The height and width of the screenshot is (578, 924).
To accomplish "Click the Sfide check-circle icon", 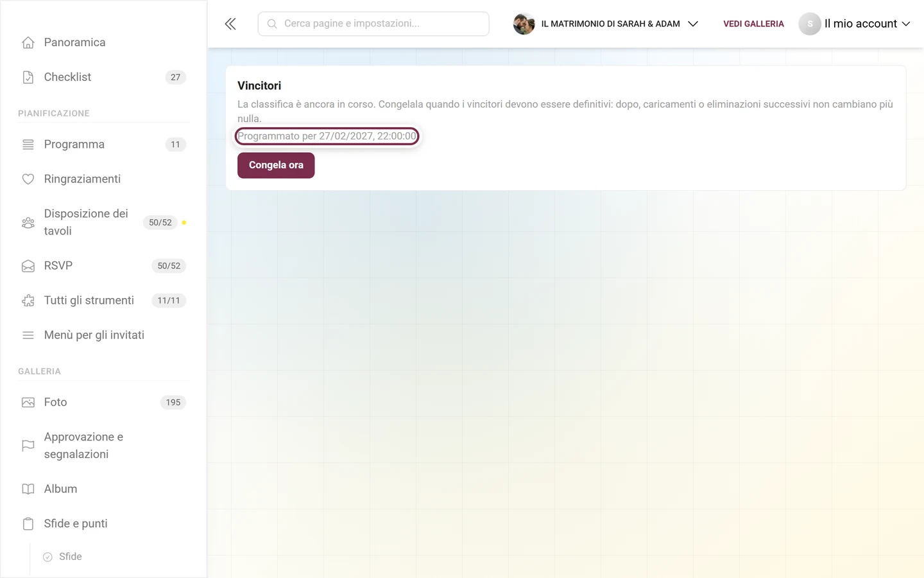I will coord(47,557).
